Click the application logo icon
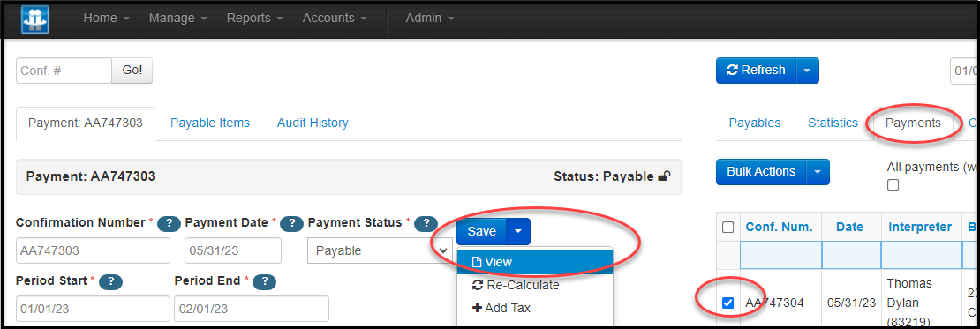Image resolution: width=980 pixels, height=329 pixels. (x=35, y=19)
